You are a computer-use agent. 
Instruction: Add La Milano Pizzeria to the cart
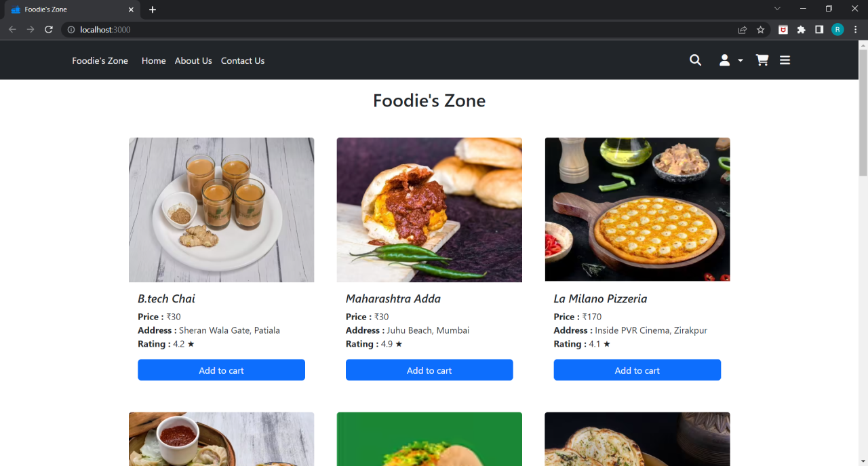637,370
